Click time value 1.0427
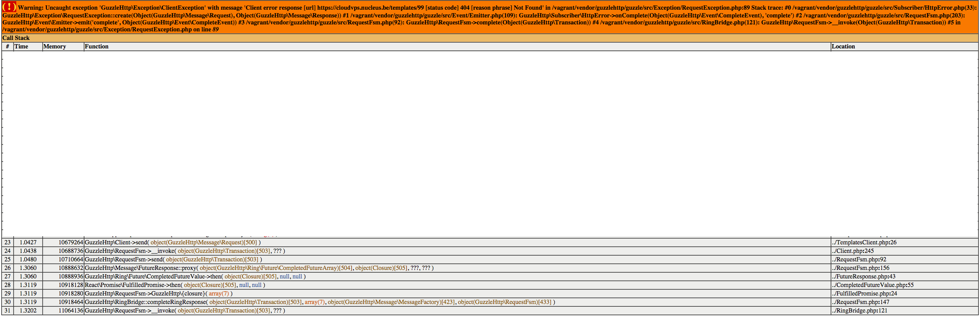980x316 pixels. (x=28, y=242)
